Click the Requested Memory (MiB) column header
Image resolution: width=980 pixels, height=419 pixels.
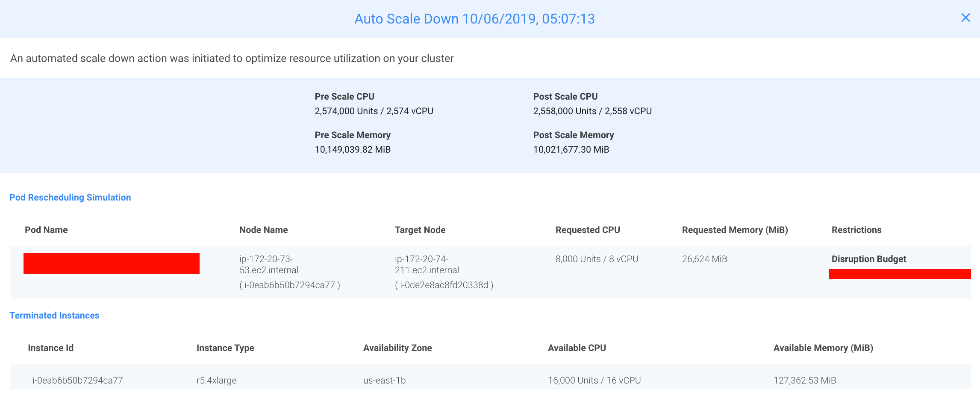point(735,230)
